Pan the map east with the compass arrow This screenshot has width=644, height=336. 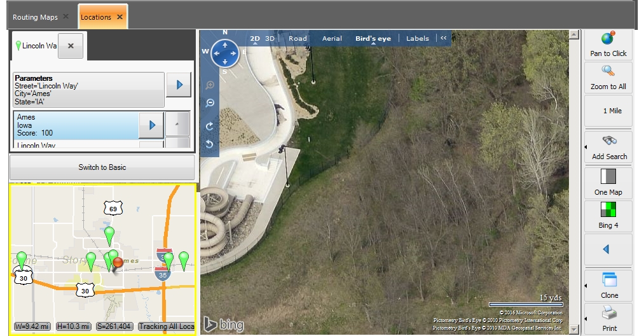[234, 53]
